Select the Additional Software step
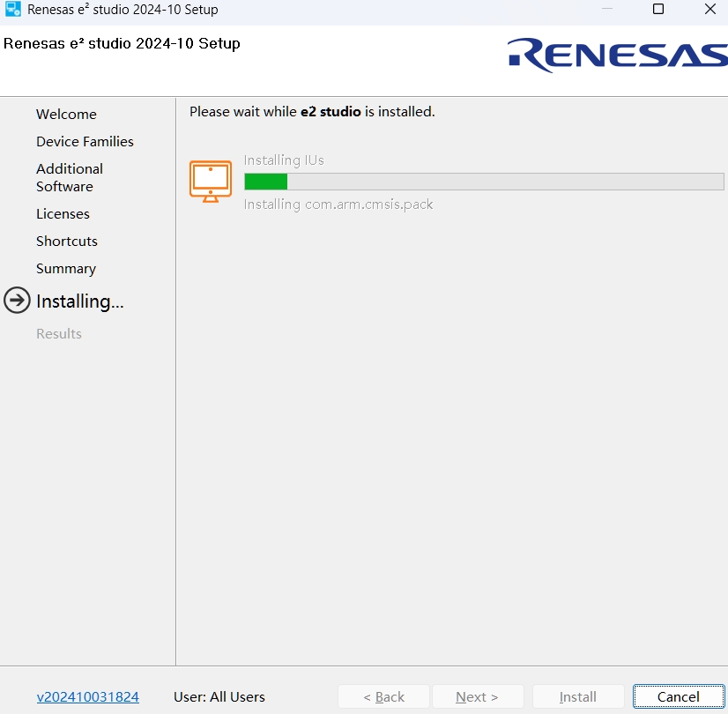 point(70,177)
